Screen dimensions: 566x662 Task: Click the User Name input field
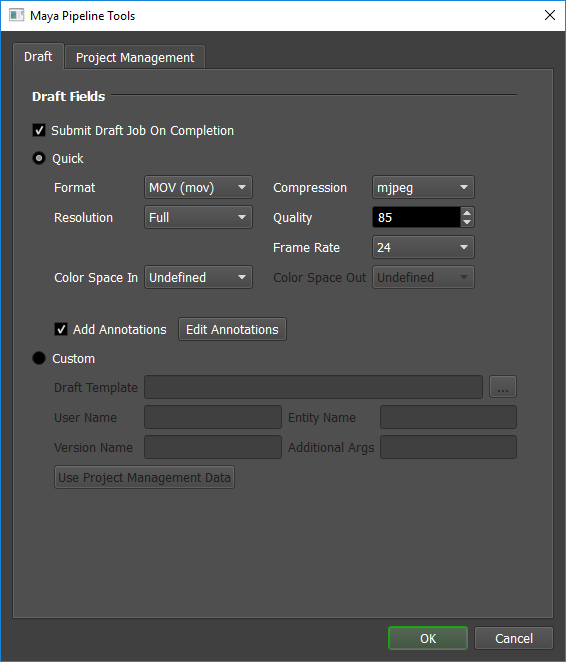(x=213, y=417)
